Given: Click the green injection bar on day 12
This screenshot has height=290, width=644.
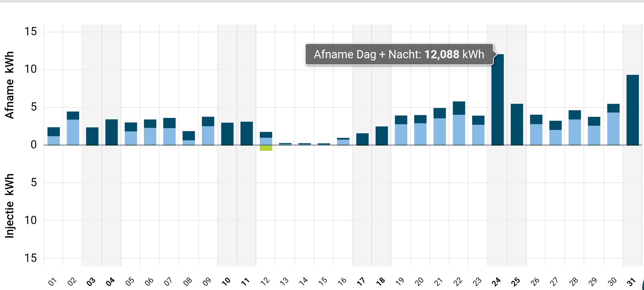Looking at the screenshot, I should pyautogui.click(x=266, y=148).
